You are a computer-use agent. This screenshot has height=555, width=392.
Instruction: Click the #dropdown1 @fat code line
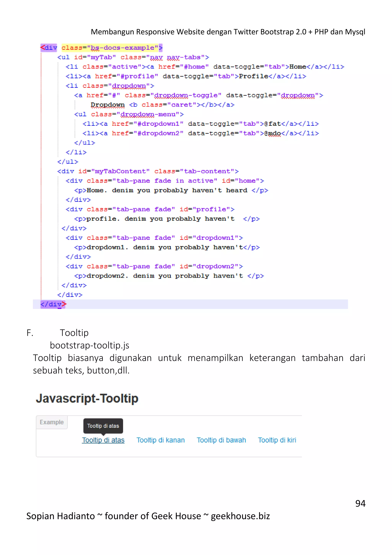201,124
